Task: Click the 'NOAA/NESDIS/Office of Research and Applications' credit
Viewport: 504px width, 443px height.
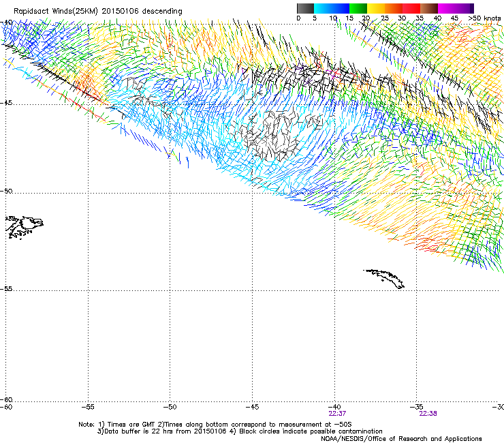Action: (401, 439)
